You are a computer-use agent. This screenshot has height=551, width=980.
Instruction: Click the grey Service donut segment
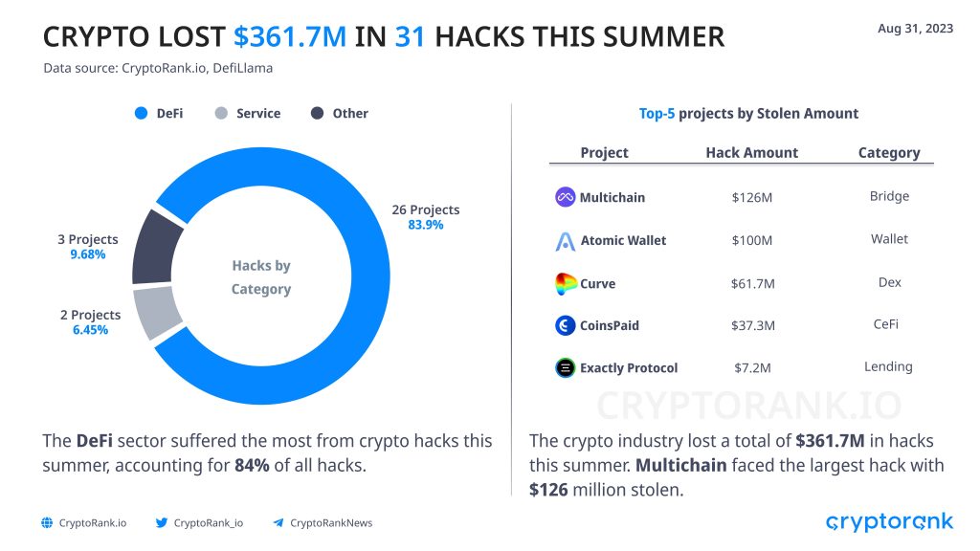click(x=157, y=312)
